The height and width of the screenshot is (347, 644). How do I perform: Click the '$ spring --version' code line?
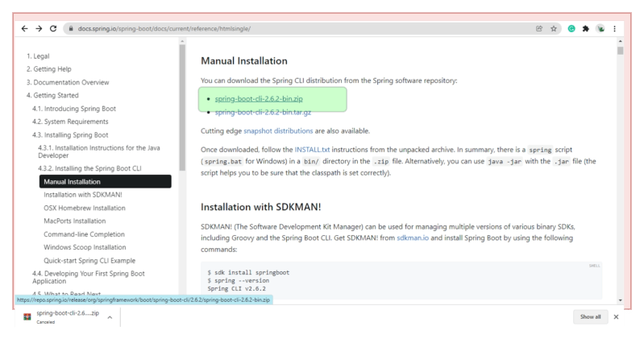point(239,280)
